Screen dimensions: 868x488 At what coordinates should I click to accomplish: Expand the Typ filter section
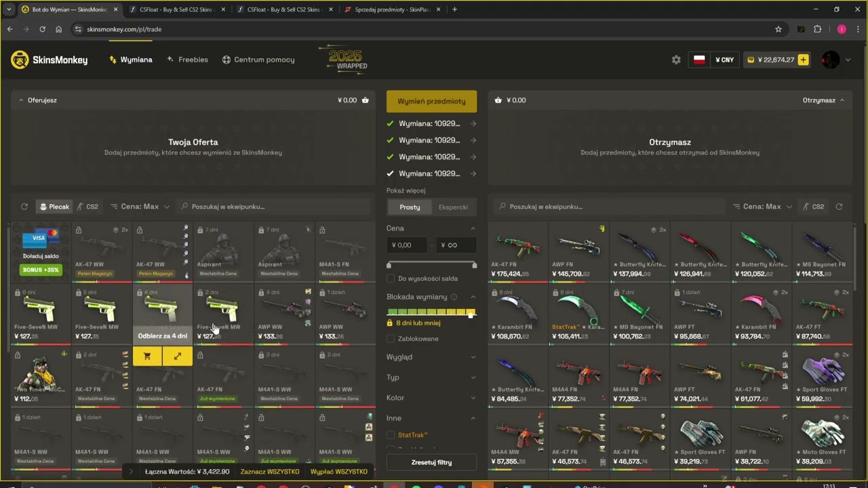click(x=431, y=378)
